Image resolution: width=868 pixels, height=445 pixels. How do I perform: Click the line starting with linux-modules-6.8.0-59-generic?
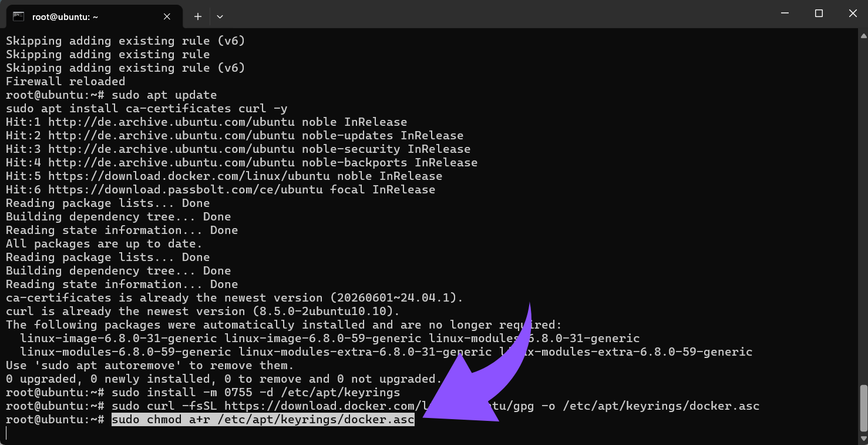[386, 352]
